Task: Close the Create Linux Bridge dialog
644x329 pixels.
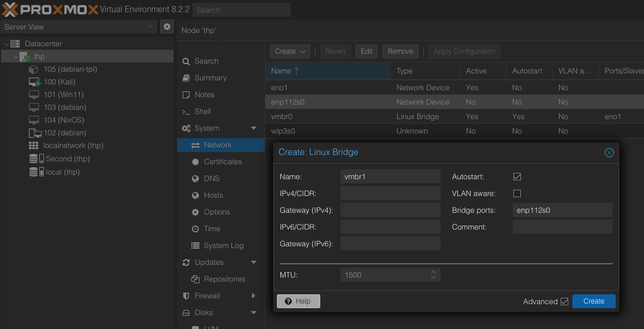Action: (609, 153)
